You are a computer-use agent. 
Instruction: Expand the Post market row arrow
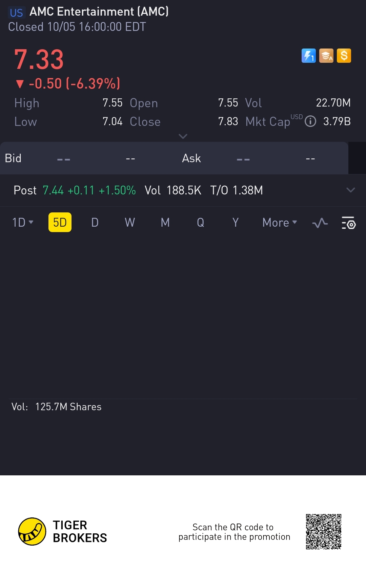351,190
